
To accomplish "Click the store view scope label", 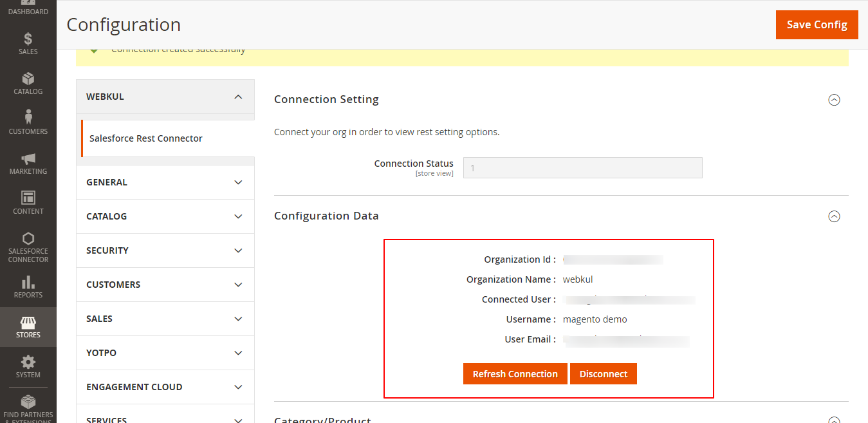I will point(434,174).
